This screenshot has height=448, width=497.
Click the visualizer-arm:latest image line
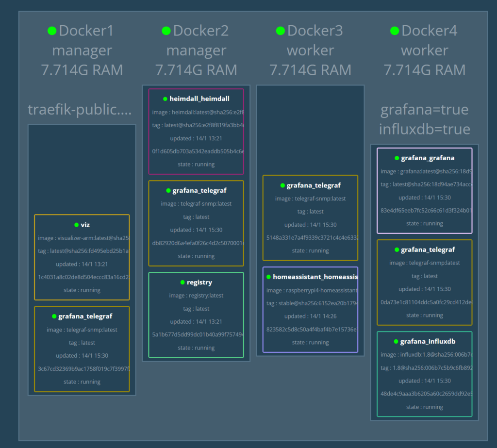pyautogui.click(x=83, y=238)
